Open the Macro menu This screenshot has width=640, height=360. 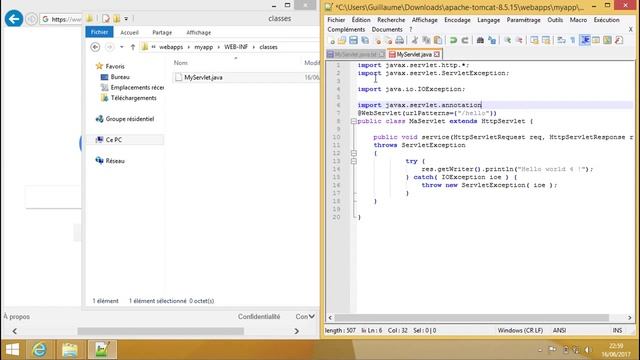click(578, 20)
